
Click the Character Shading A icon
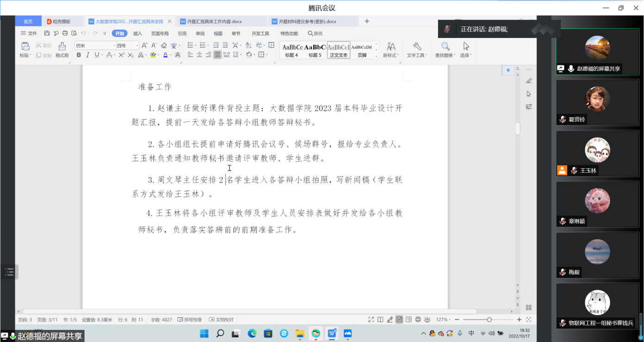coord(178,55)
